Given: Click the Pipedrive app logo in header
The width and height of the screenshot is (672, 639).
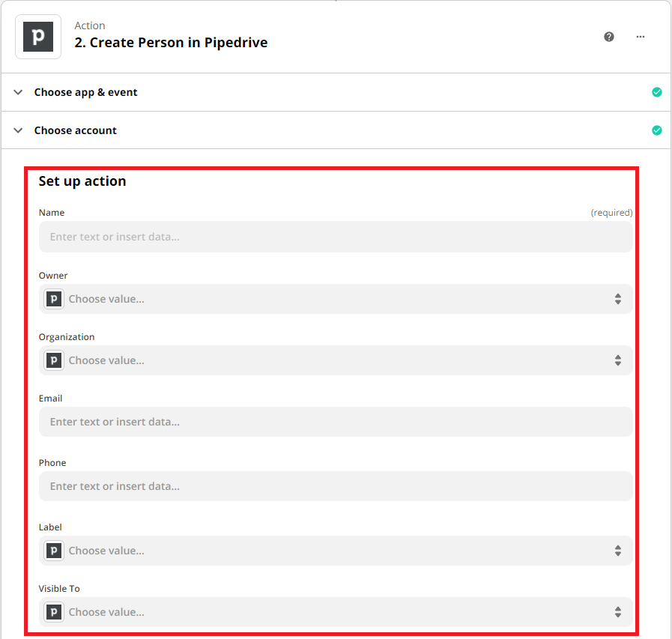Looking at the screenshot, I should [x=38, y=37].
